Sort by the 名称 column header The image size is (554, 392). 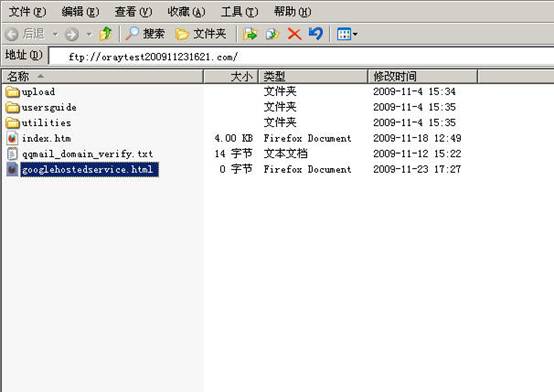point(102,76)
